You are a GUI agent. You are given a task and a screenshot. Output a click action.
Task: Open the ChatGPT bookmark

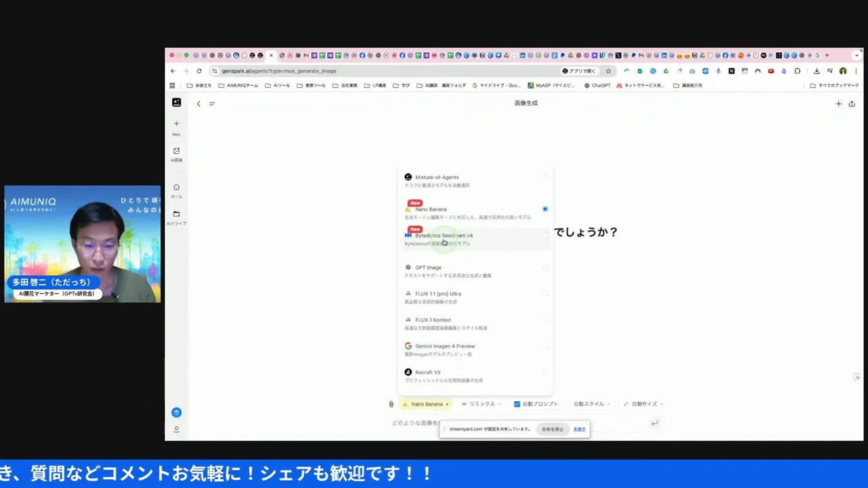tap(597, 85)
